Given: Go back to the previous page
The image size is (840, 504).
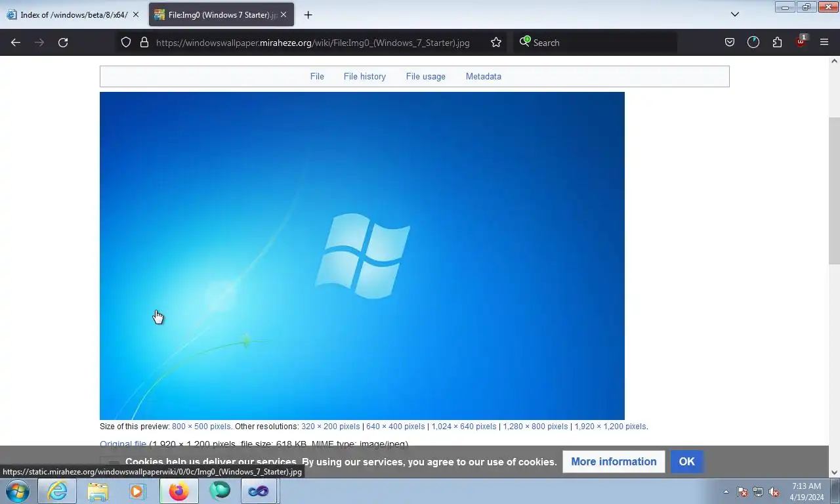Looking at the screenshot, I should coord(16,43).
